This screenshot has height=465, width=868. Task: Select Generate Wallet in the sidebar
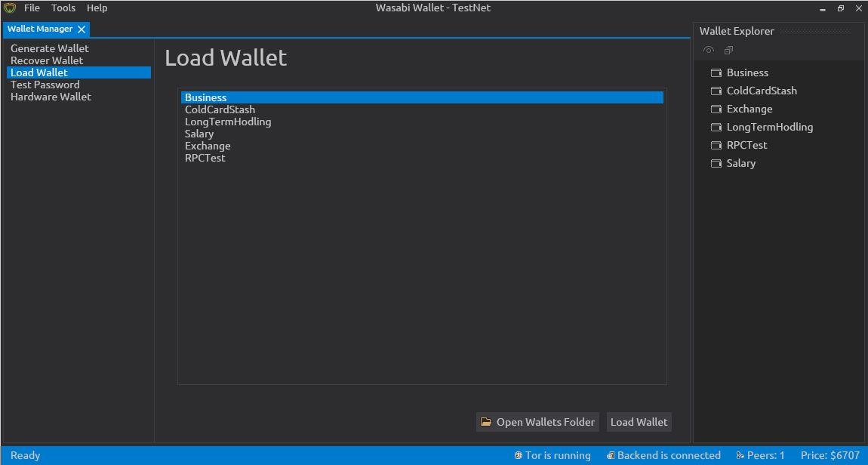point(78,49)
